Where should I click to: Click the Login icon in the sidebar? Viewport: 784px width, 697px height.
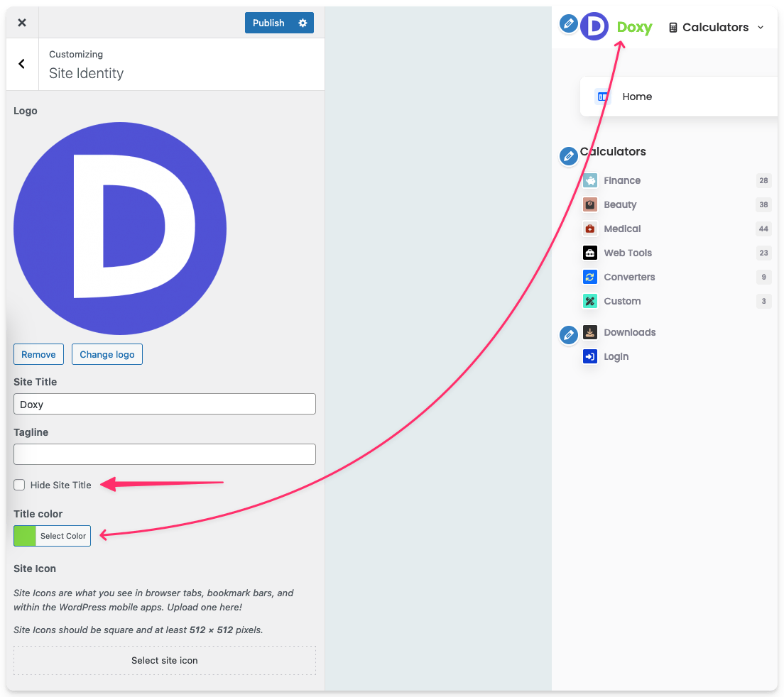click(590, 356)
